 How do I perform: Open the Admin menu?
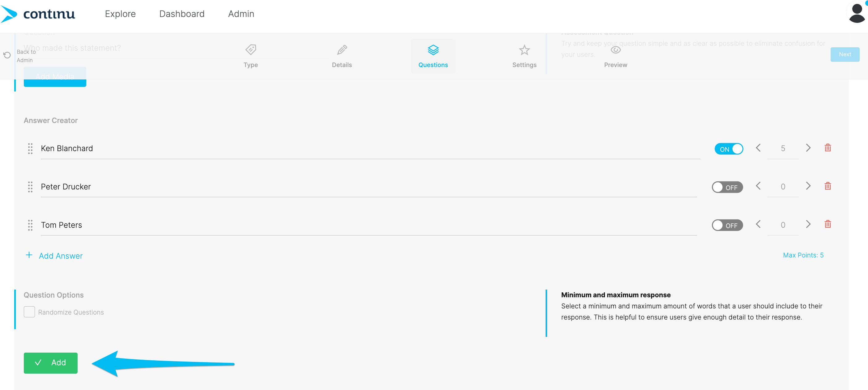pos(241,14)
